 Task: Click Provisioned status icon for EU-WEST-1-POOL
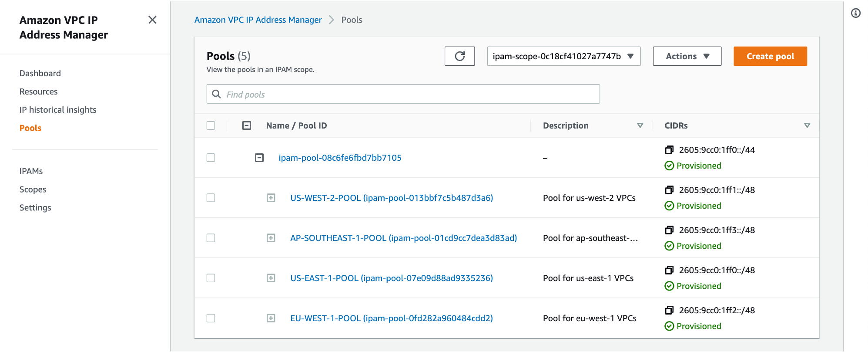[x=669, y=326]
